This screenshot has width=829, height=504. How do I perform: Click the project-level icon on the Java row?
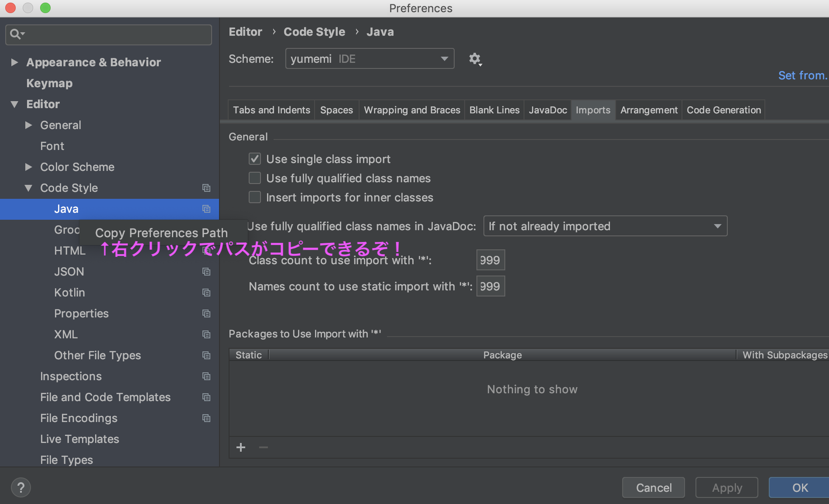206,209
